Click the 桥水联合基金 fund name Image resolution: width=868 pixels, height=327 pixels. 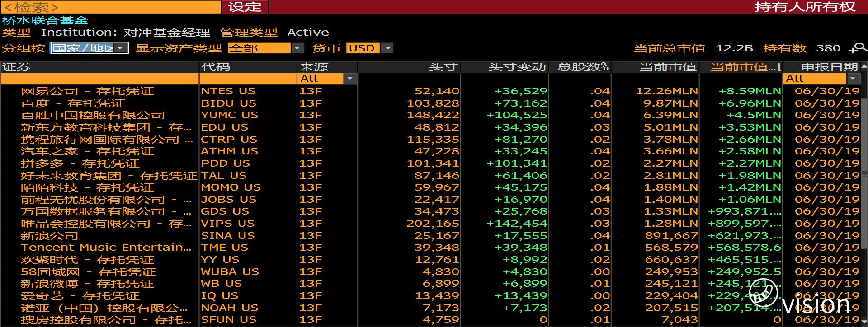click(45, 20)
